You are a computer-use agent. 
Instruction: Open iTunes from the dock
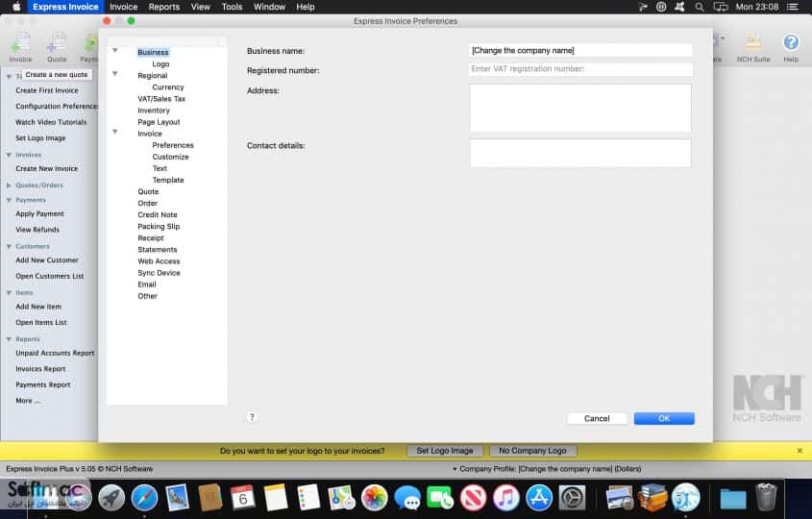pos(506,498)
